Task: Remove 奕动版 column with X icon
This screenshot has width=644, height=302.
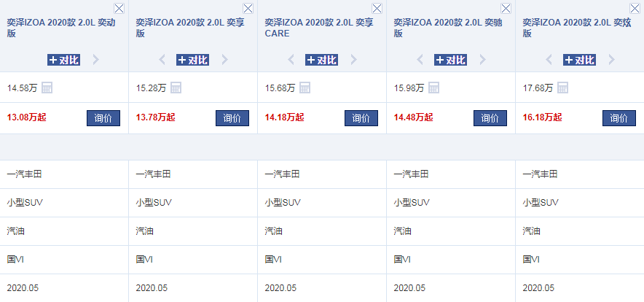Action: (x=119, y=8)
